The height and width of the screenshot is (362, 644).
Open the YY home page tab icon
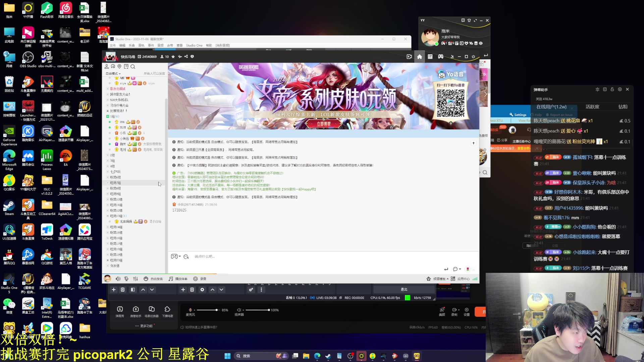coord(419,57)
